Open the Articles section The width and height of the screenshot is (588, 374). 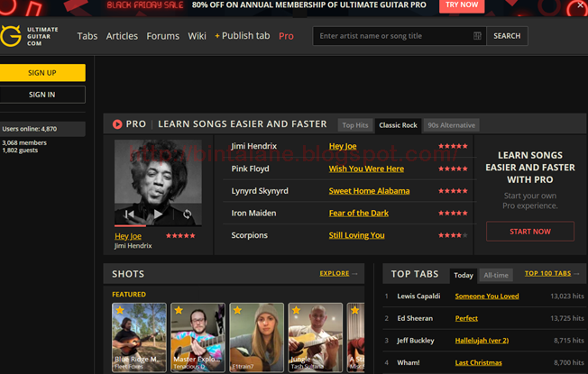point(122,36)
